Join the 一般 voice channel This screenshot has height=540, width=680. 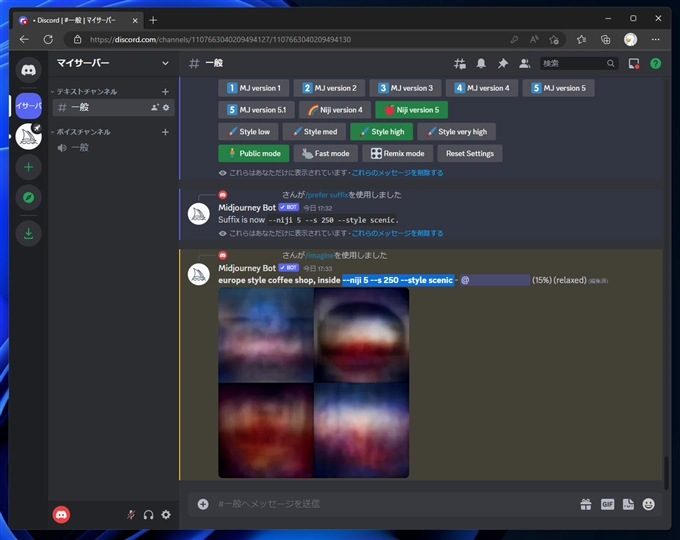[114, 147]
